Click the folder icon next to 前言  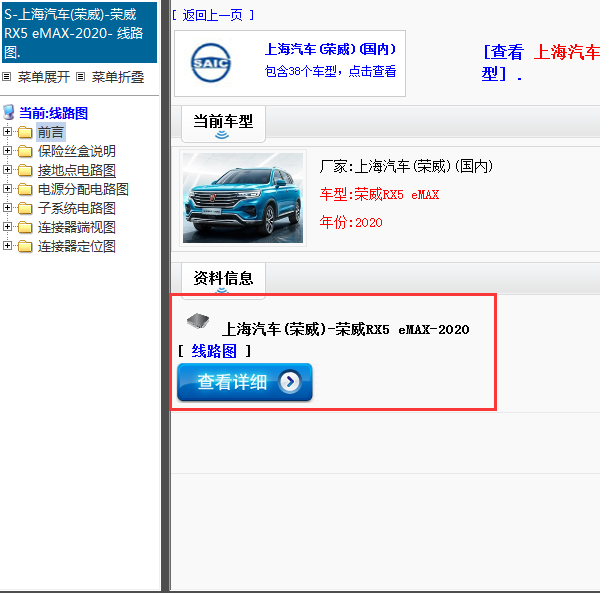pyautogui.click(x=25, y=132)
